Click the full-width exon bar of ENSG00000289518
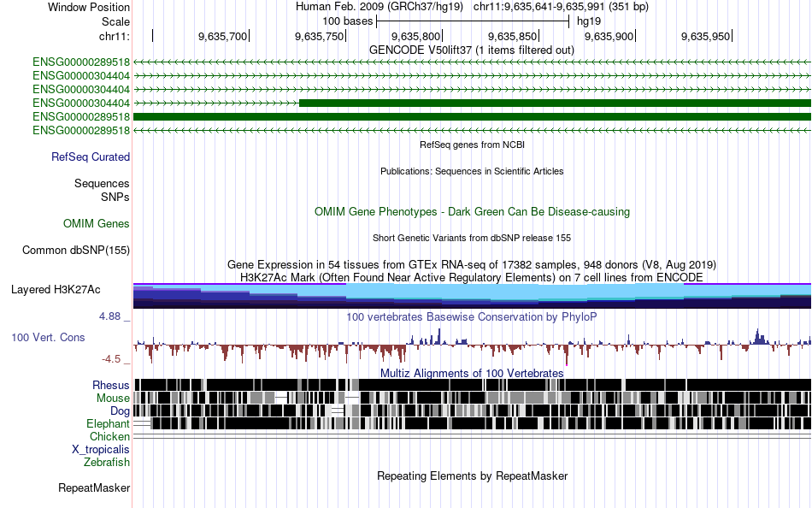Image resolution: width=812 pixels, height=508 pixels. (473, 116)
